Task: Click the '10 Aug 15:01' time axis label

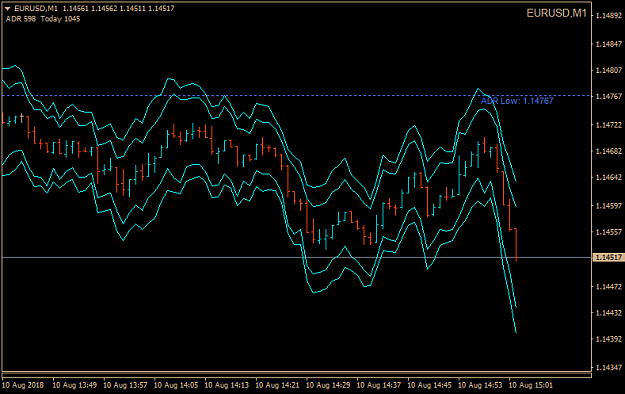Action: (531, 385)
